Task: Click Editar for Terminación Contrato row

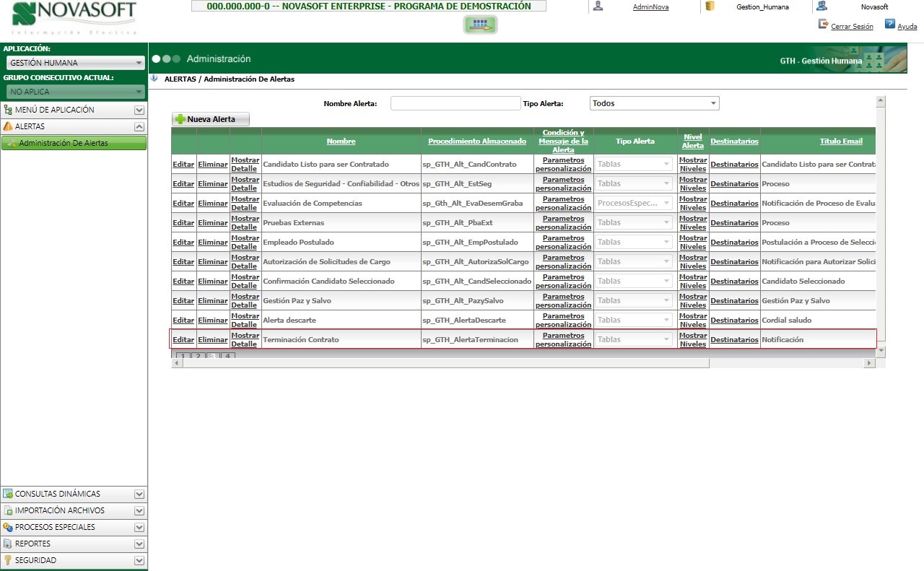Action: [x=183, y=339]
